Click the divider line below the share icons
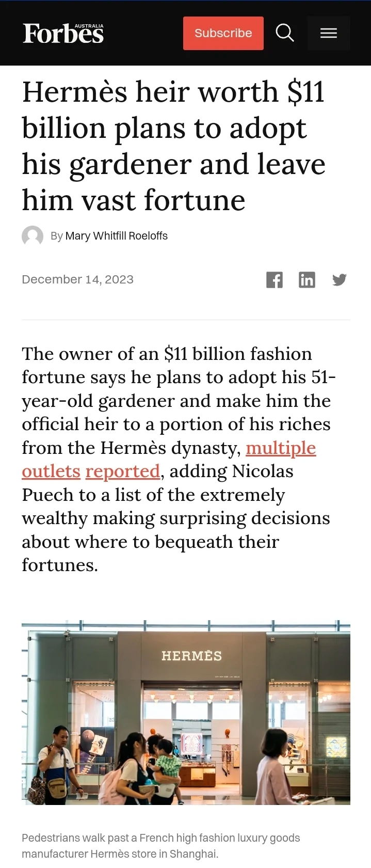The image size is (371, 868). click(186, 320)
